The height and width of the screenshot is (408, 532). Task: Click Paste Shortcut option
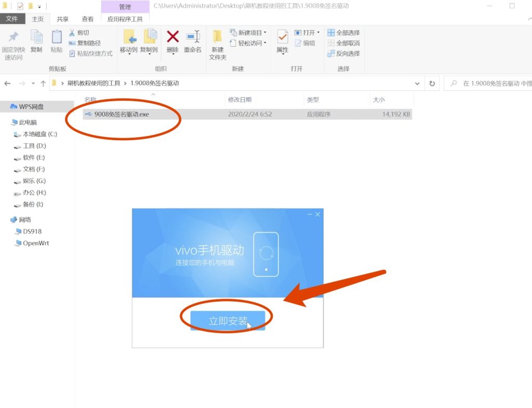click(90, 53)
